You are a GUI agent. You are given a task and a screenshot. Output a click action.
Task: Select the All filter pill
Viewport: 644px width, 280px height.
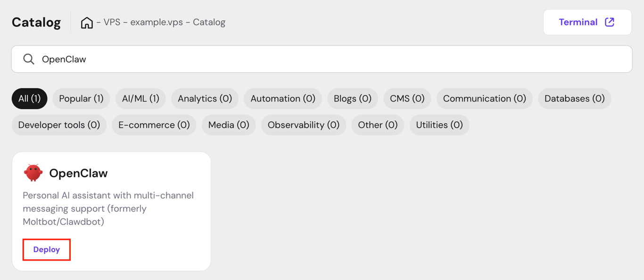29,98
